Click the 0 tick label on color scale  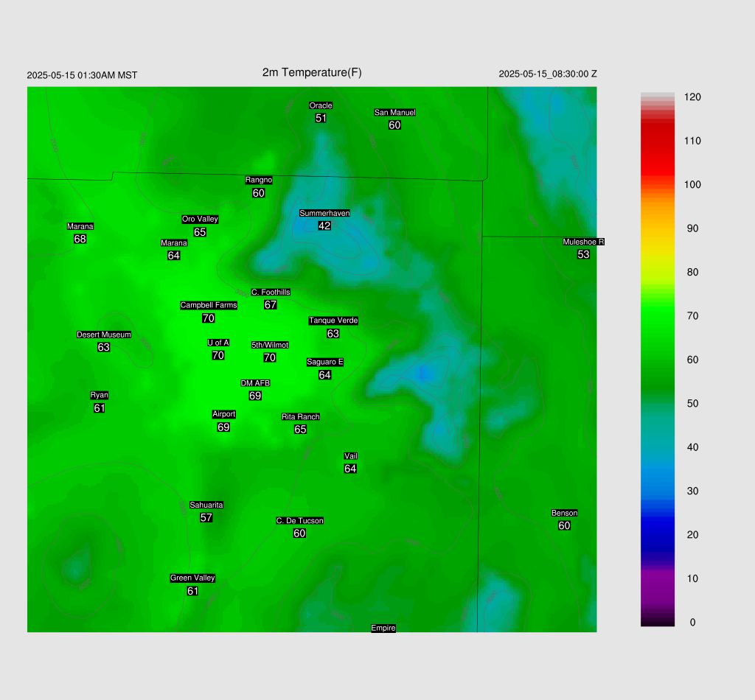tap(692, 623)
